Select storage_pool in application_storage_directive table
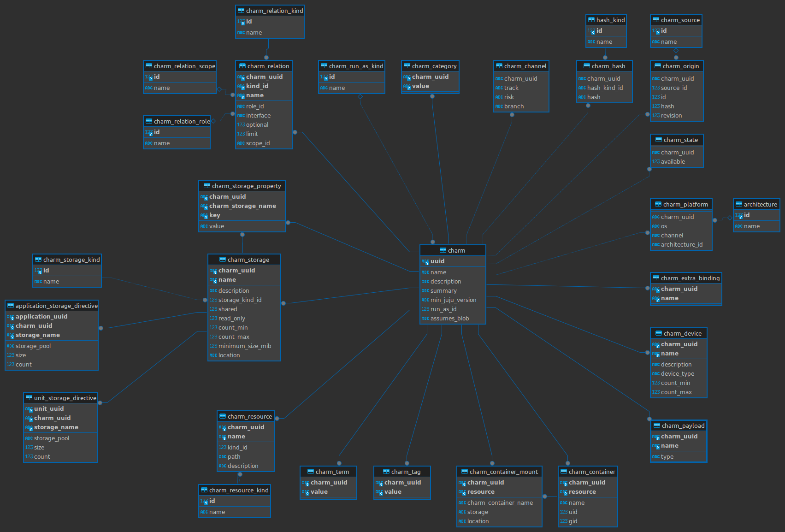Image resolution: width=785 pixels, height=532 pixels. coord(33,346)
